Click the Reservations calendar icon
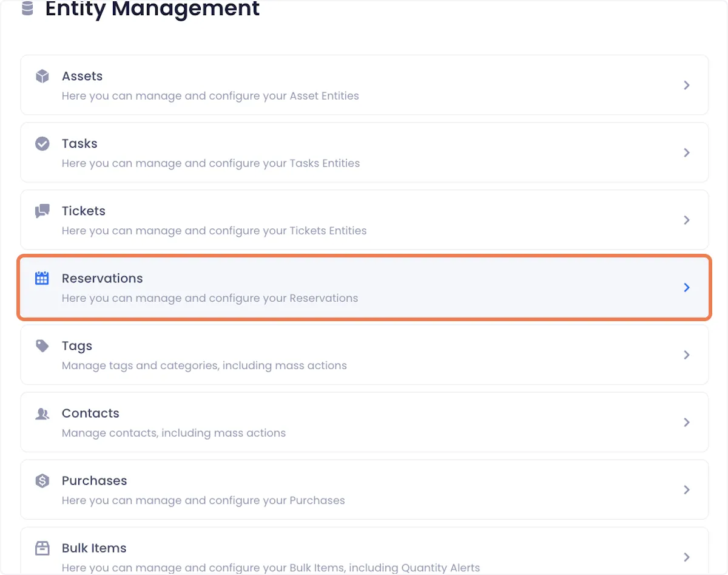 tap(42, 279)
